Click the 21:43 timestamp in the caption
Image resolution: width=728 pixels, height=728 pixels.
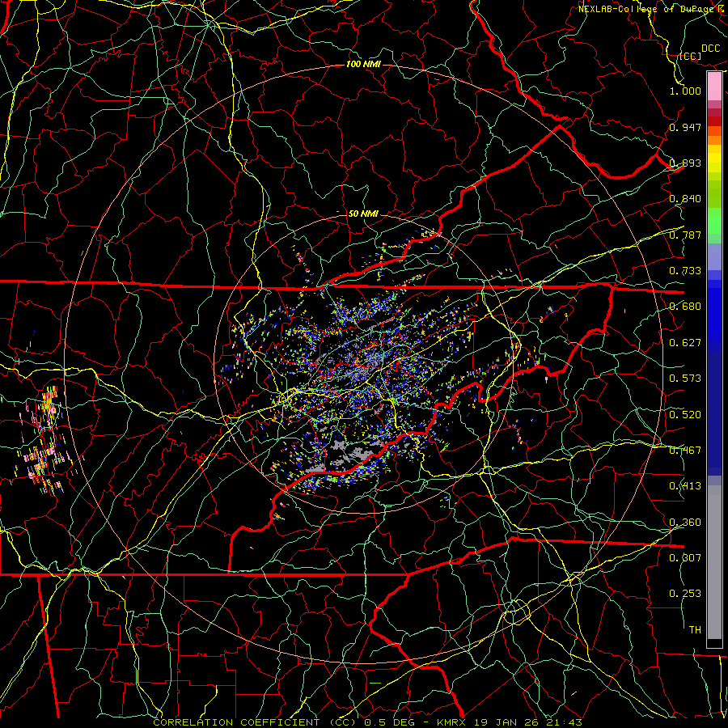click(564, 722)
